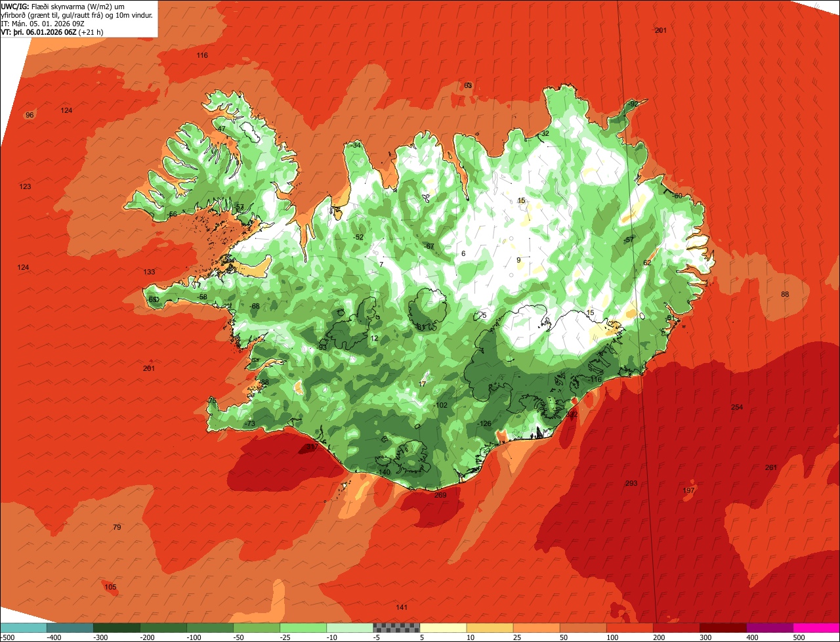840x642 pixels.
Task: Click the map value '92'
Action: [x=634, y=104]
